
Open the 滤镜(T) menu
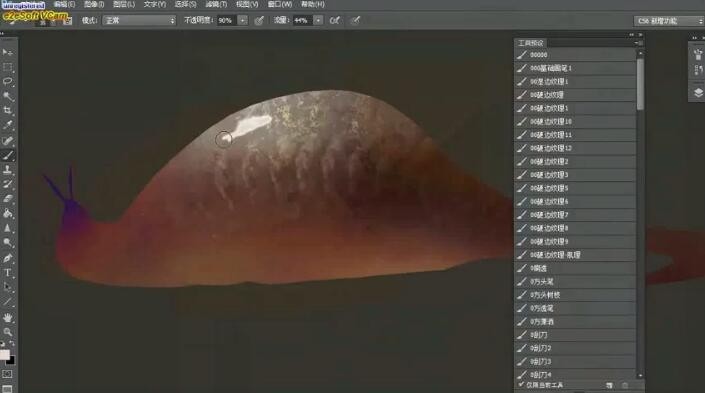tap(216, 4)
